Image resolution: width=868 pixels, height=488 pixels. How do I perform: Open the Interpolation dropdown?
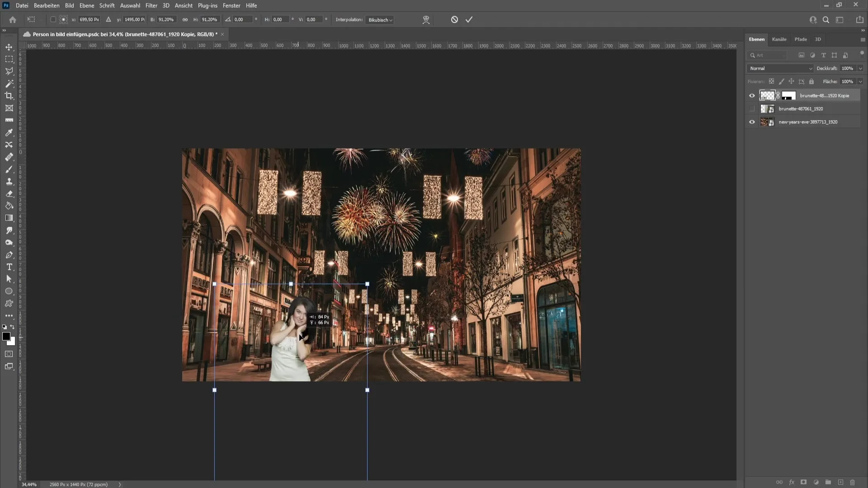tap(380, 20)
